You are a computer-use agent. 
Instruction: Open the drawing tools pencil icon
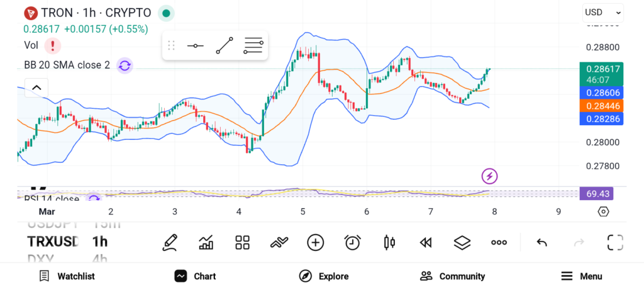click(169, 242)
